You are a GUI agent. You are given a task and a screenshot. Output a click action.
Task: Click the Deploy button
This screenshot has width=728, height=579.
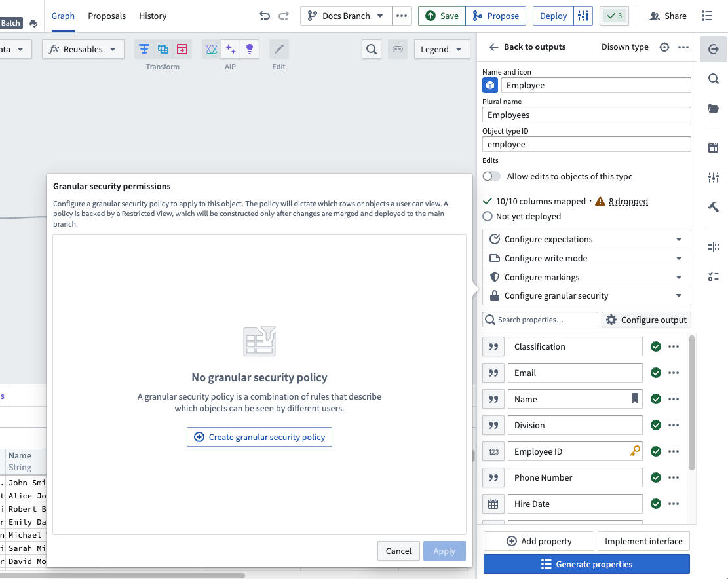pos(554,16)
